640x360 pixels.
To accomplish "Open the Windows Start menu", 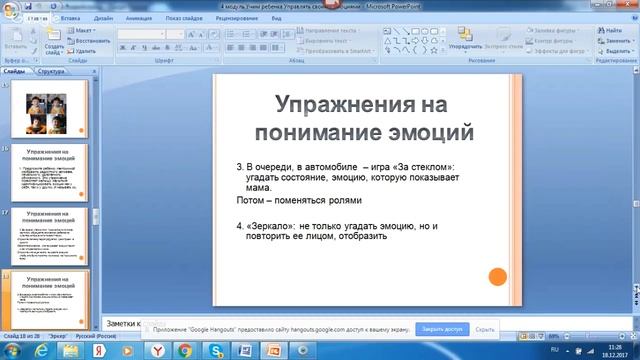I will click(x=11, y=351).
